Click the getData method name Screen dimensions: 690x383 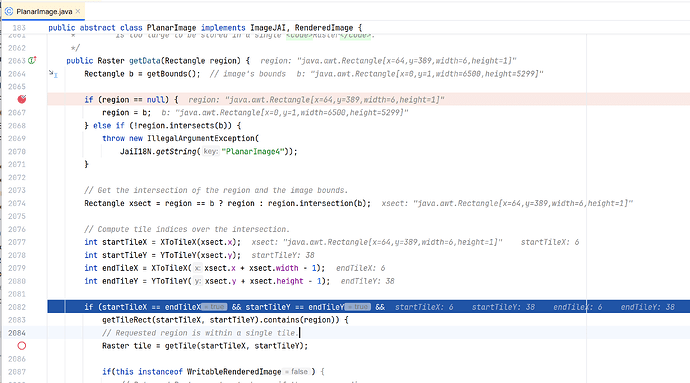pyautogui.click(x=145, y=61)
